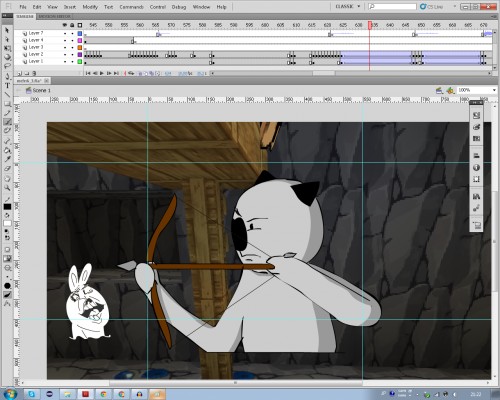Select the Rectangle tool
This screenshot has height=400, width=500.
pyautogui.click(x=7, y=104)
